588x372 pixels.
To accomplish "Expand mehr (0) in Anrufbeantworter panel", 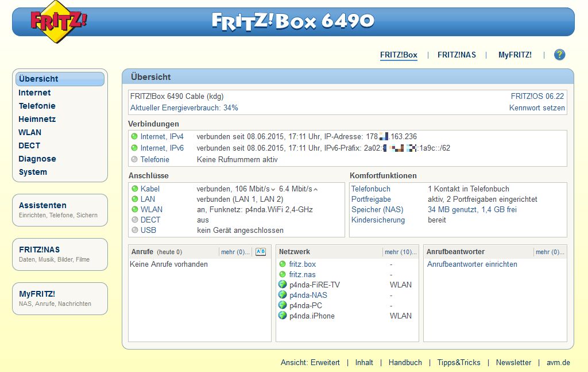I will pyautogui.click(x=550, y=252).
